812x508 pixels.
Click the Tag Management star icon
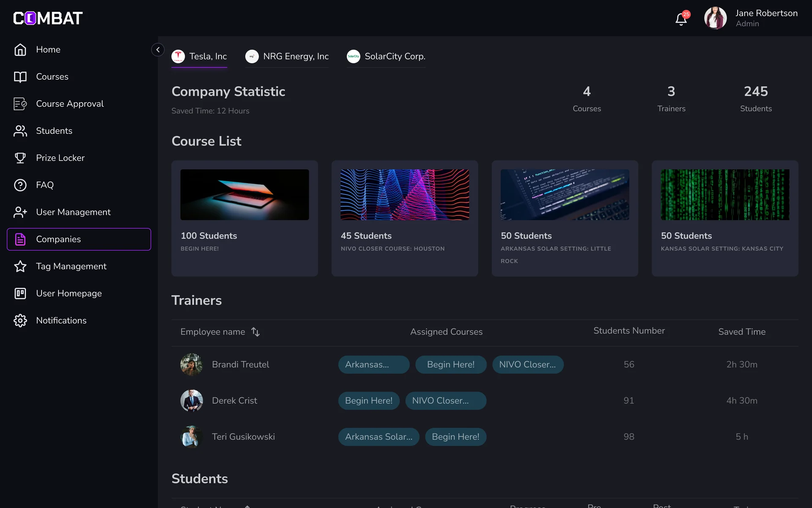click(x=20, y=266)
